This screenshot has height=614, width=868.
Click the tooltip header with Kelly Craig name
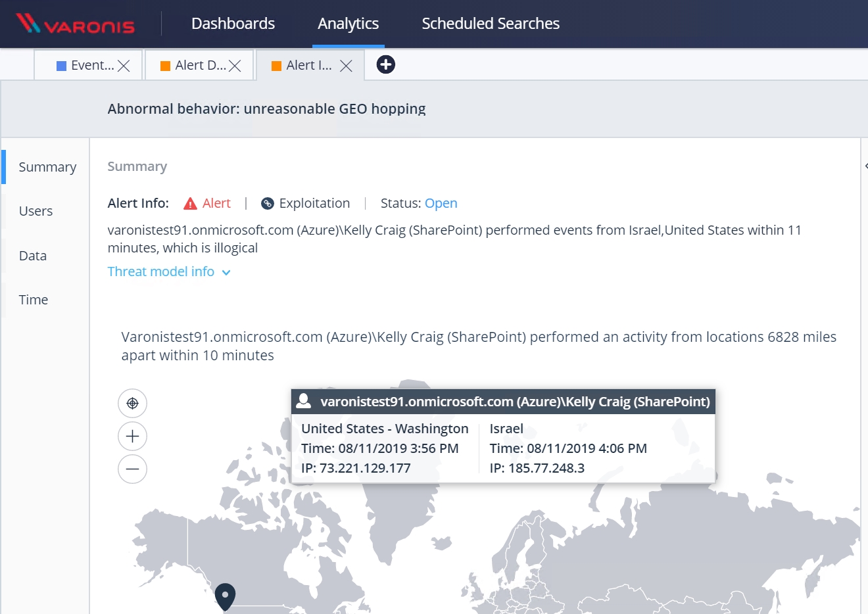[503, 402]
